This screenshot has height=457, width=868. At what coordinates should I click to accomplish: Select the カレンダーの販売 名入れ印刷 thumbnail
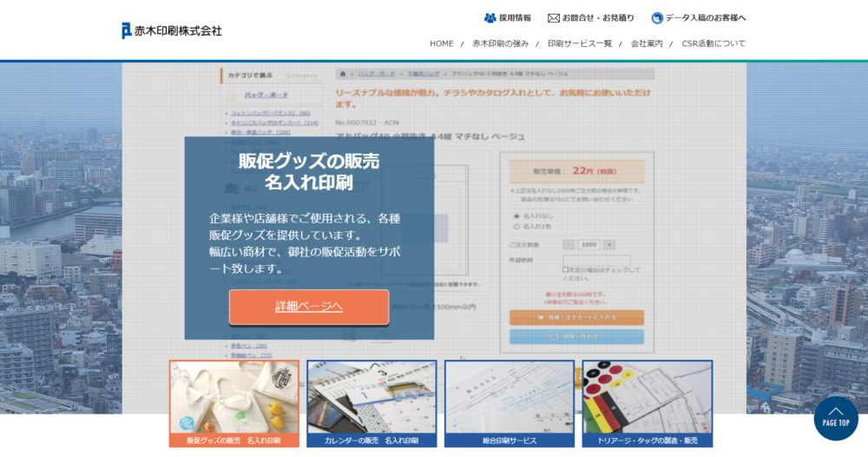pyautogui.click(x=372, y=404)
